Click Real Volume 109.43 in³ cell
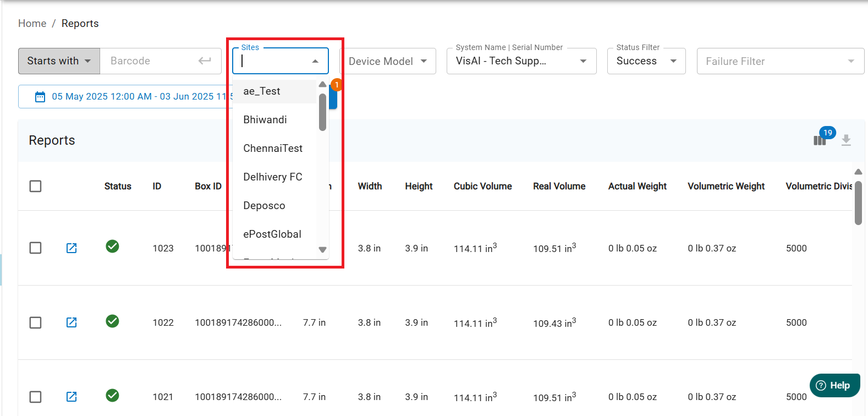The image size is (868, 416). 554,322
